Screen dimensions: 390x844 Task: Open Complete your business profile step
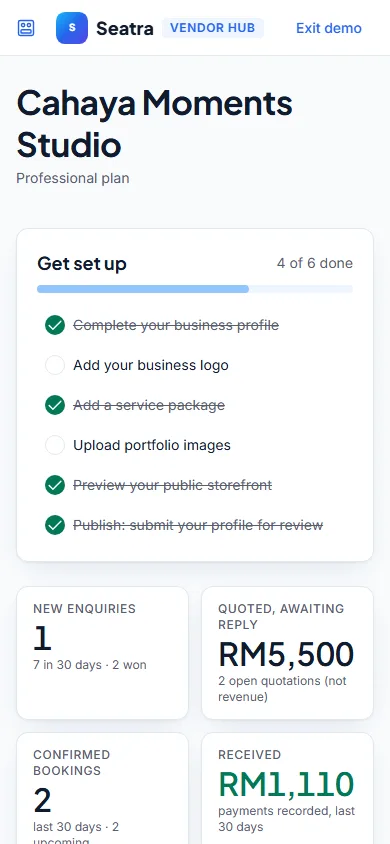(176, 325)
